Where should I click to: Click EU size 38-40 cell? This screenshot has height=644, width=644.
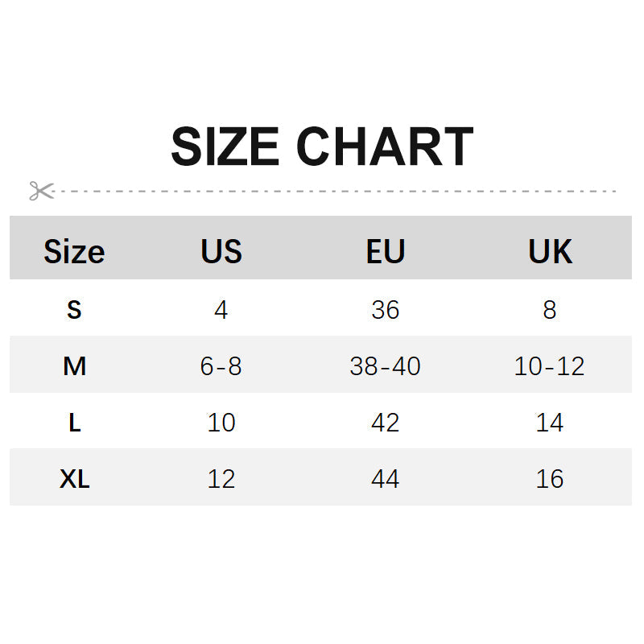(x=385, y=366)
